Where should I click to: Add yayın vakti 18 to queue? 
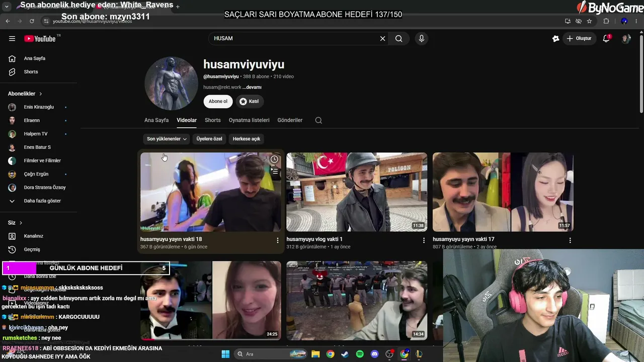[274, 171]
